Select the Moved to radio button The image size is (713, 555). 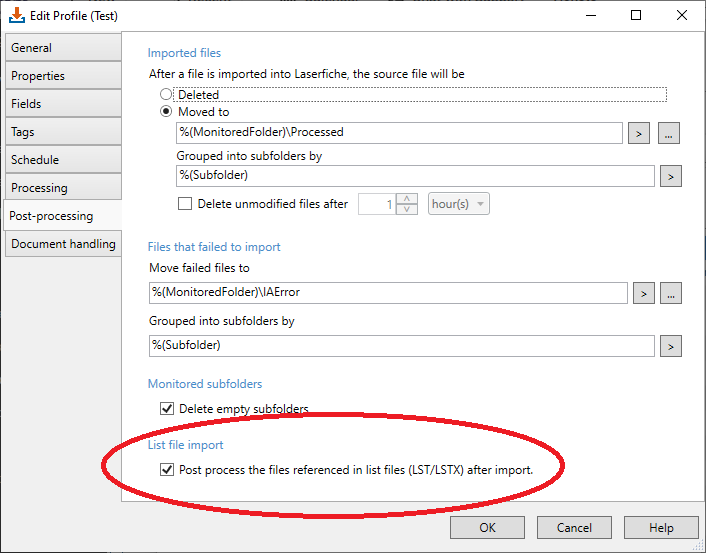[166, 111]
